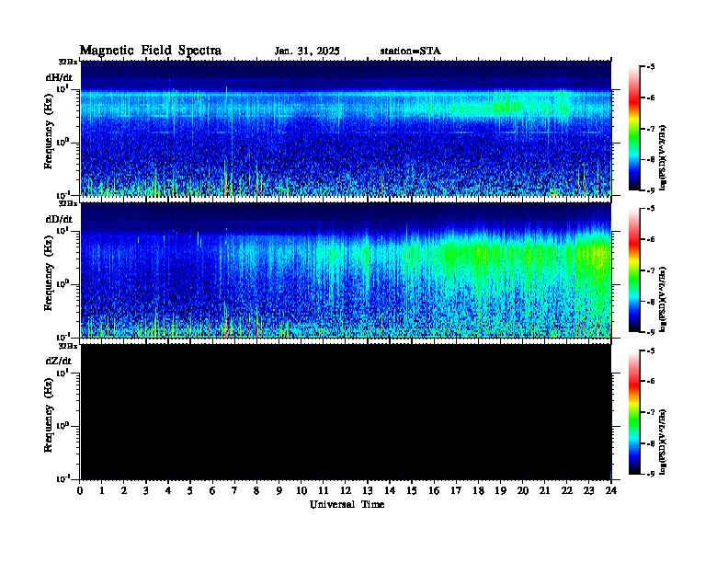Click the station=STA label

(x=411, y=52)
